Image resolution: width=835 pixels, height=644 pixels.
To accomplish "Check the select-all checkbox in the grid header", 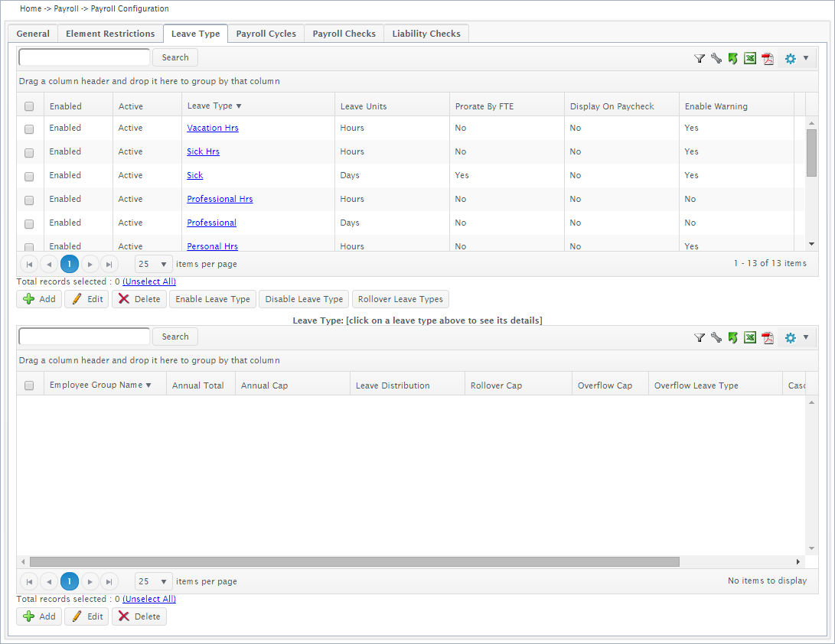I will pyautogui.click(x=28, y=106).
